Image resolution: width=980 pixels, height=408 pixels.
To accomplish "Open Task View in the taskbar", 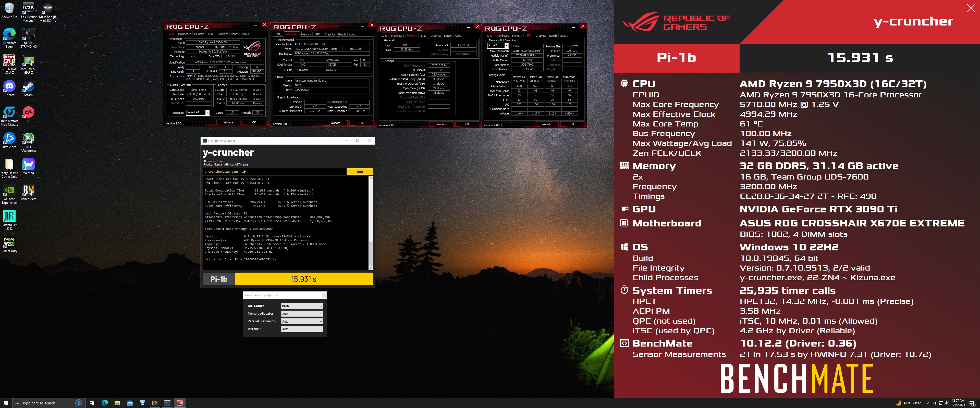I will click(x=92, y=403).
